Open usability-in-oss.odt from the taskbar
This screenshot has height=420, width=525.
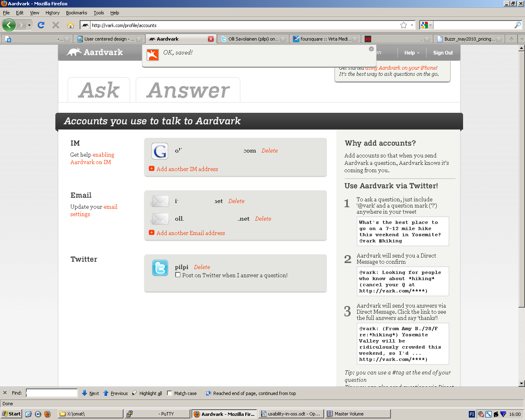291,414
